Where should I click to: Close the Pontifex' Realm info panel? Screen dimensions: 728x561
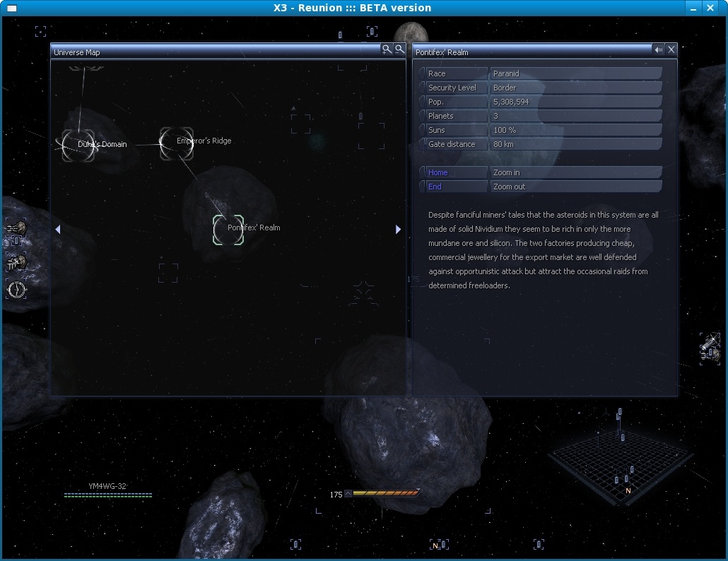(x=671, y=49)
